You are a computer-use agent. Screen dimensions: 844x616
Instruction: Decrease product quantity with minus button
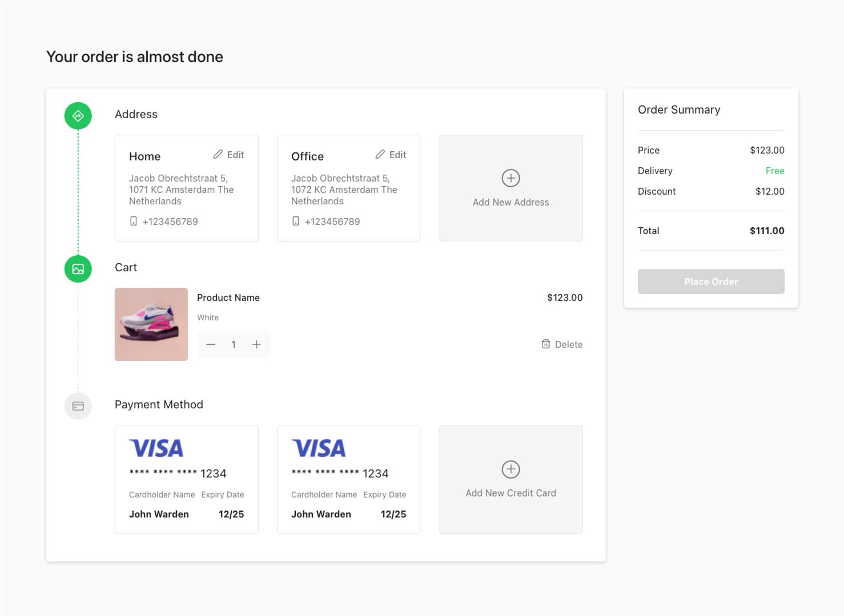(211, 344)
